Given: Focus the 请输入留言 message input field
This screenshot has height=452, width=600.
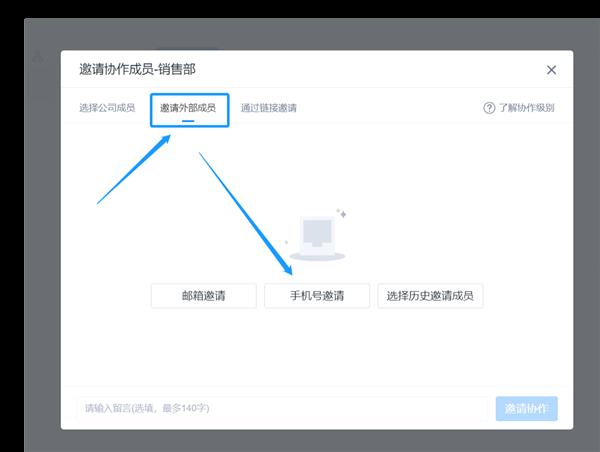Looking at the screenshot, I should [282, 408].
